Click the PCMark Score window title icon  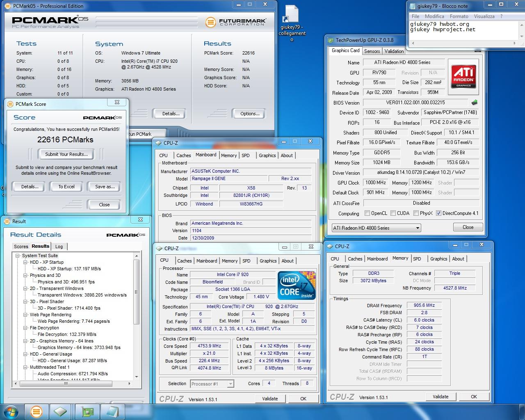11,104
